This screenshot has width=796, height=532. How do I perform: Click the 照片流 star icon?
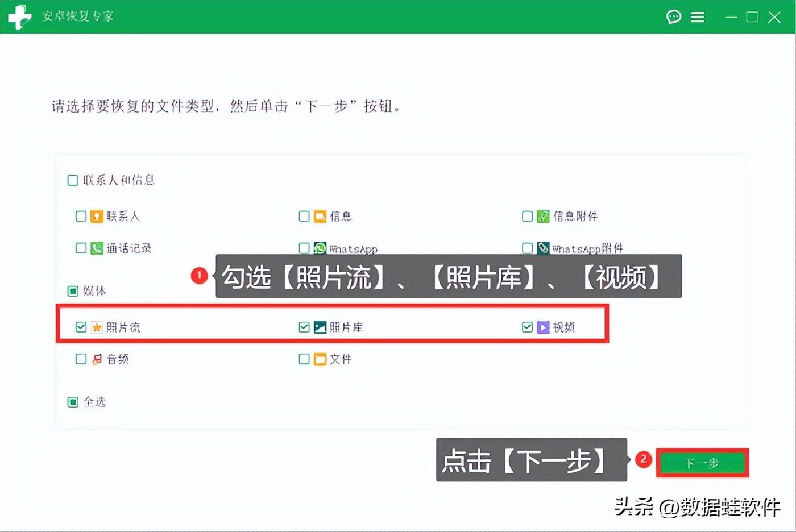click(x=97, y=327)
